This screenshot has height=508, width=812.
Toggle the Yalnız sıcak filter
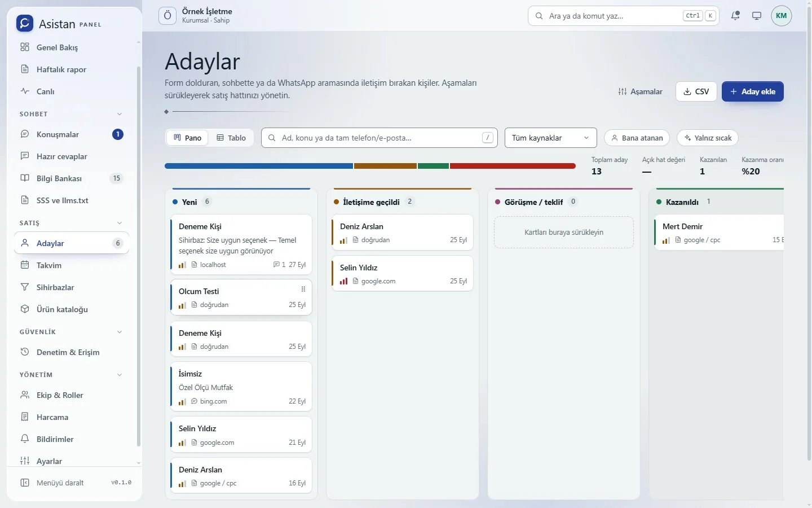708,138
